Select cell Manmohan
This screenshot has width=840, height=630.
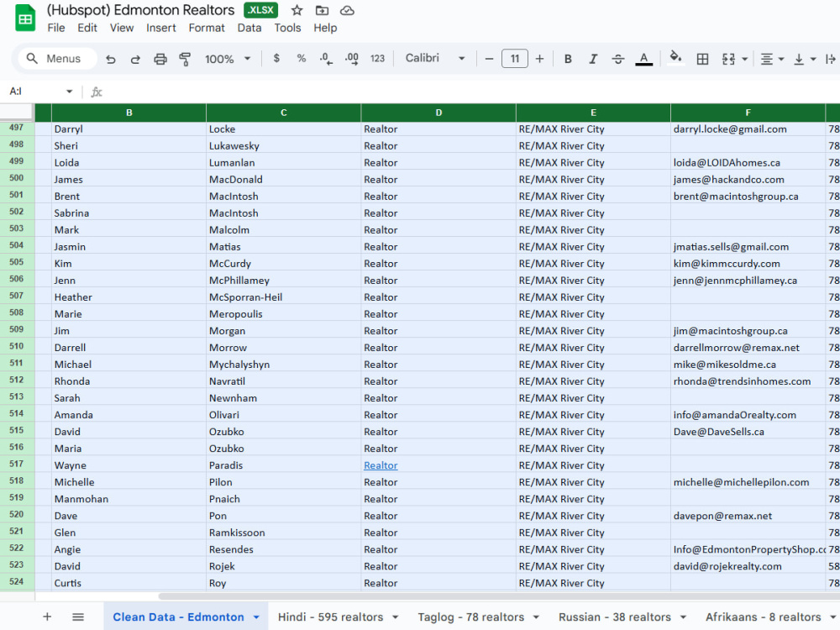point(129,499)
